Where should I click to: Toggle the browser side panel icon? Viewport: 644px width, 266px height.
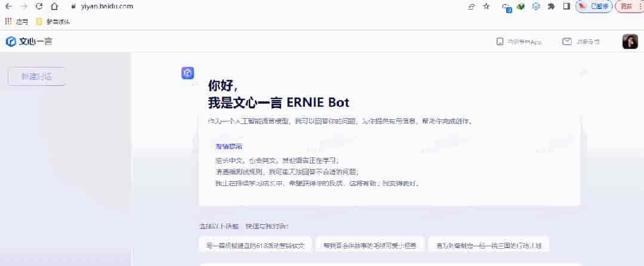567,7
